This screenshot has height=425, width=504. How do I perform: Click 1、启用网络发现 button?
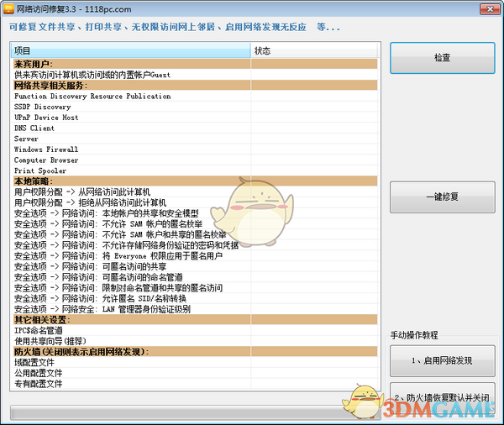tap(442, 361)
